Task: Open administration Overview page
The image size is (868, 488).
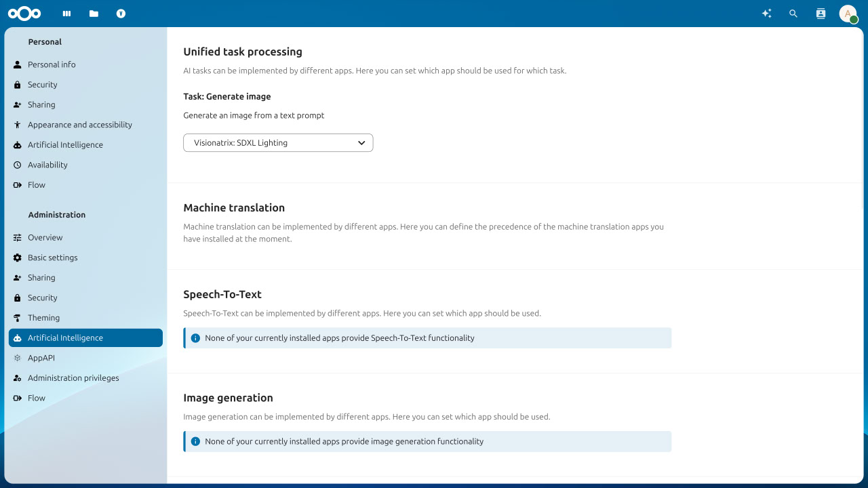Action: (x=85, y=237)
